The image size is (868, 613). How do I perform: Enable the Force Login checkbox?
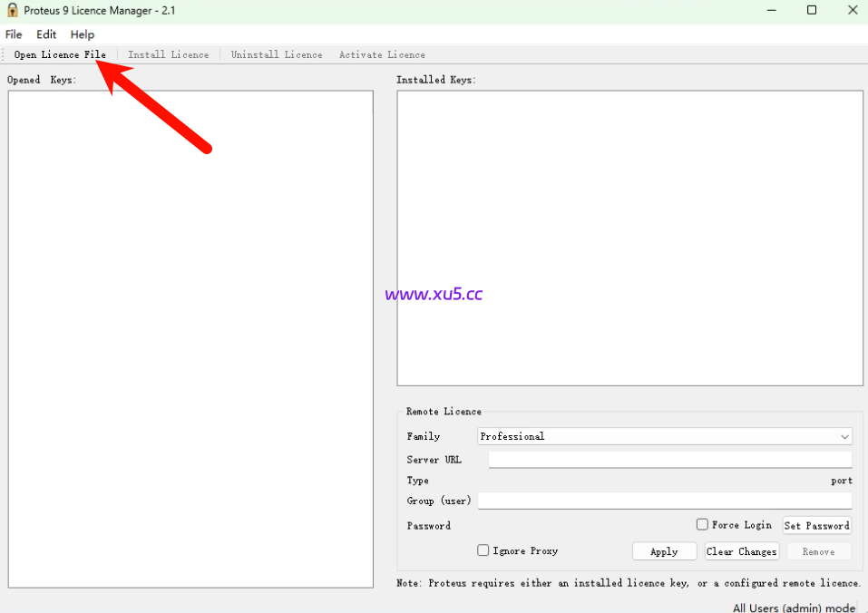(x=702, y=524)
